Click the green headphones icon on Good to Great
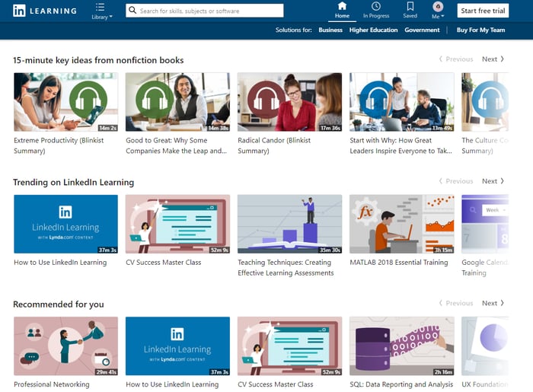533x392 pixels. click(x=155, y=100)
